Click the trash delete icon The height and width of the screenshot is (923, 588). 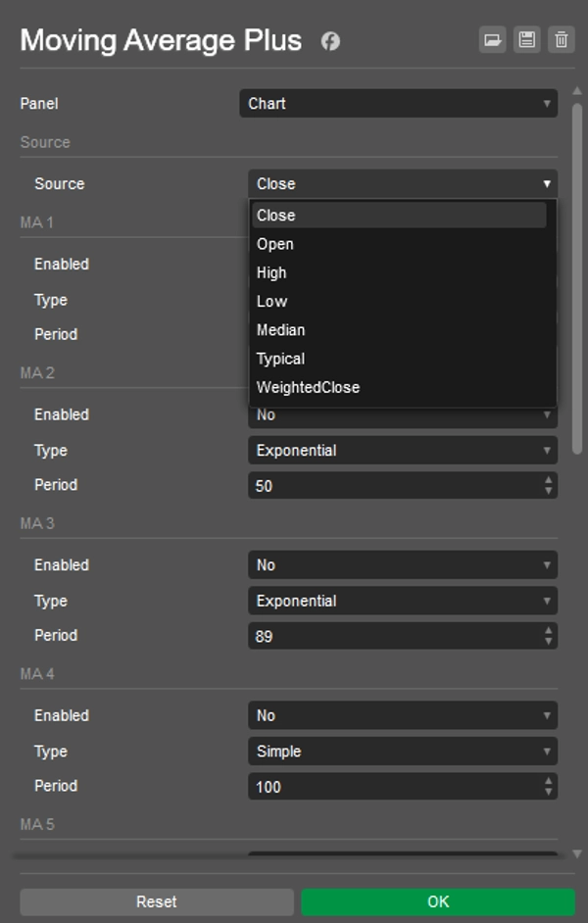[561, 39]
